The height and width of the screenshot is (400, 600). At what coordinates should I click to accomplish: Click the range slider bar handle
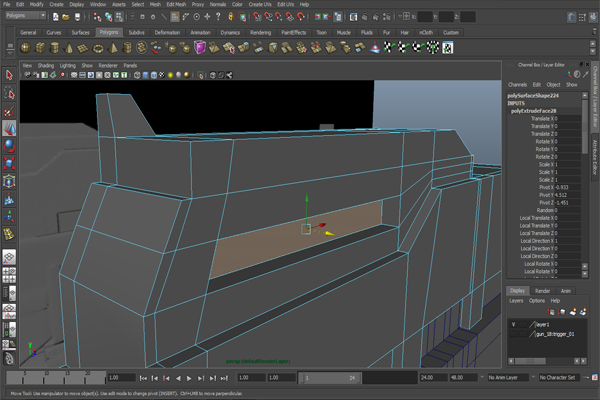[330, 378]
